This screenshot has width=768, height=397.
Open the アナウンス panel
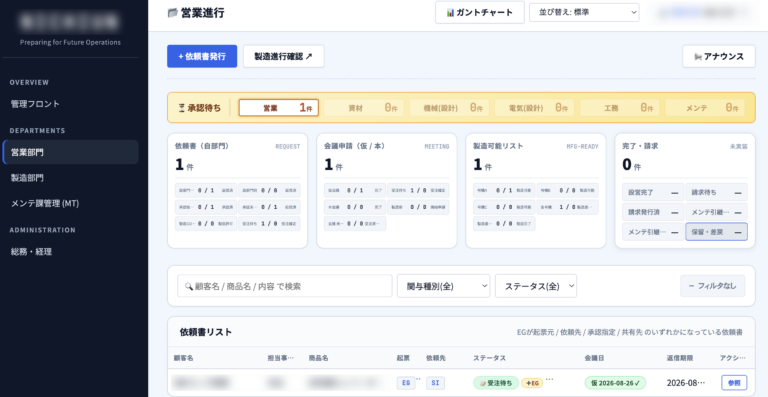(x=719, y=56)
